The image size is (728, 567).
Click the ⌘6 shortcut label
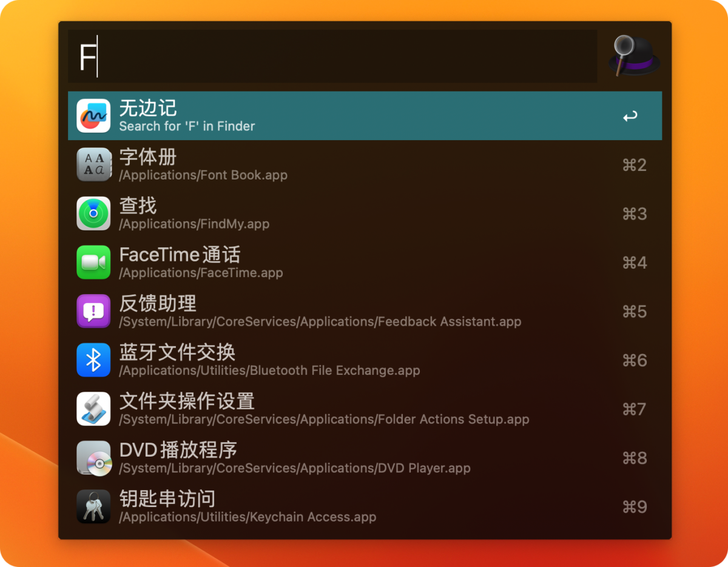coord(635,360)
